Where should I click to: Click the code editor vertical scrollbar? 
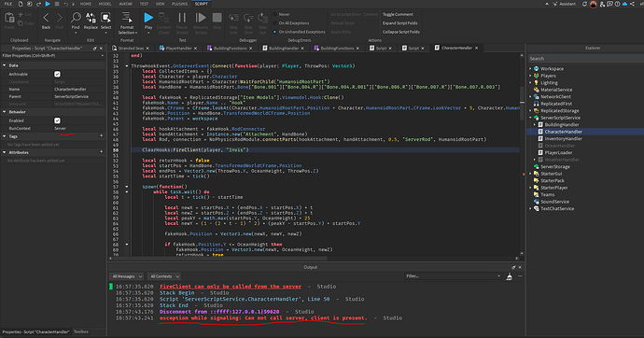click(x=522, y=154)
